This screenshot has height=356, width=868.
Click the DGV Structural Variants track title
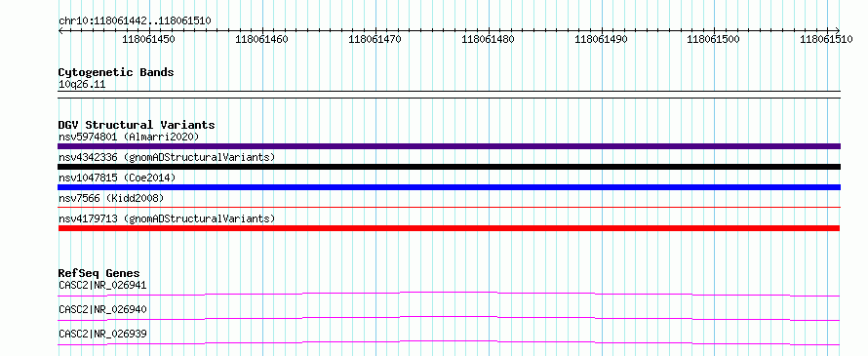(137, 125)
